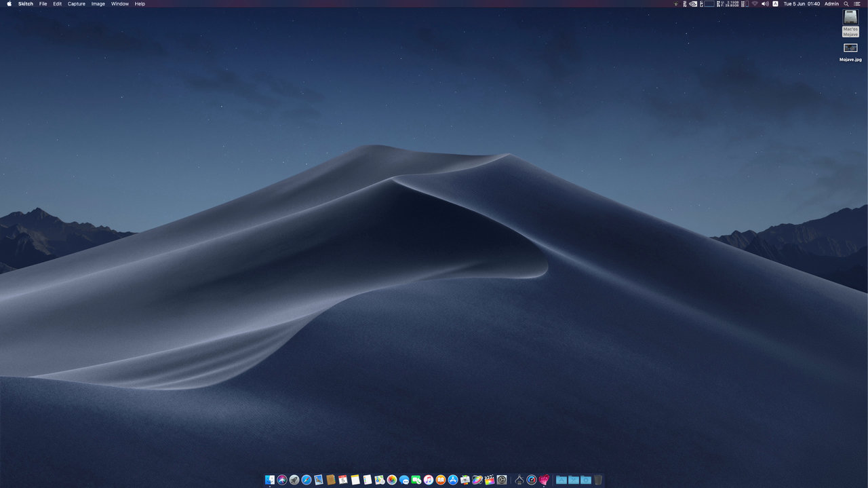Open the Skitch application menu

26,4
